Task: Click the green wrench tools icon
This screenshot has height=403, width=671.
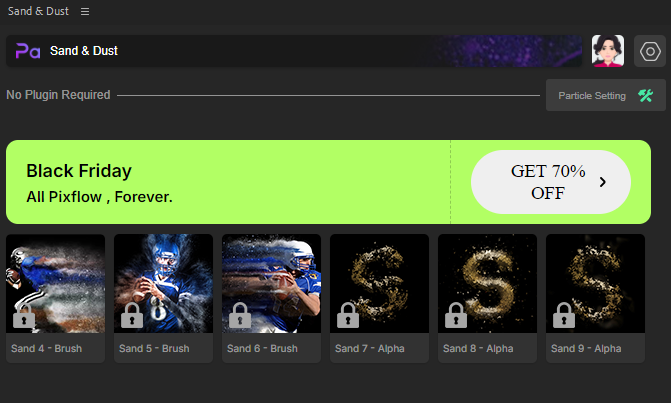Action: [645, 95]
